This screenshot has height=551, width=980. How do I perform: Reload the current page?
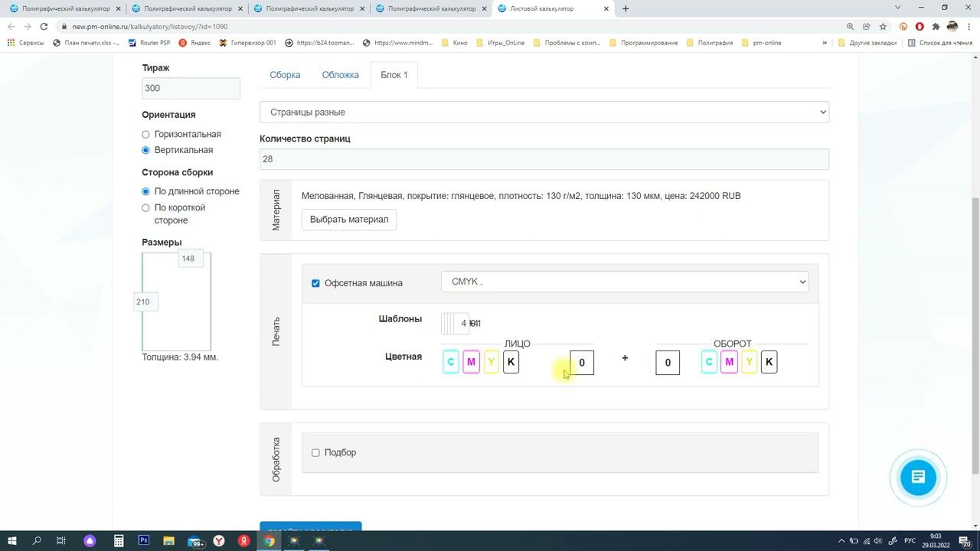(x=44, y=26)
